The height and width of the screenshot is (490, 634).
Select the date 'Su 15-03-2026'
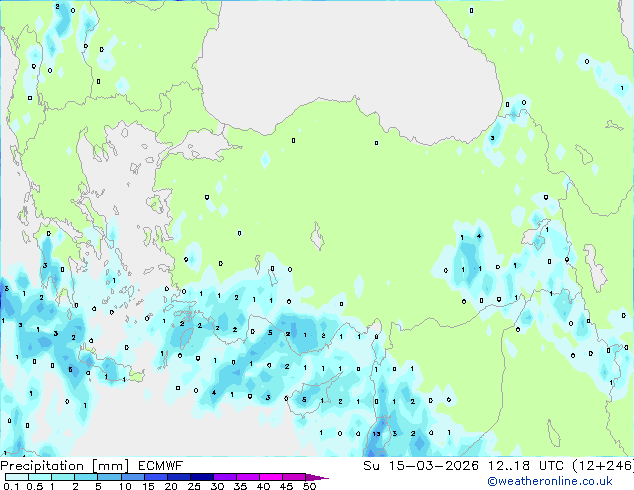[421, 466]
